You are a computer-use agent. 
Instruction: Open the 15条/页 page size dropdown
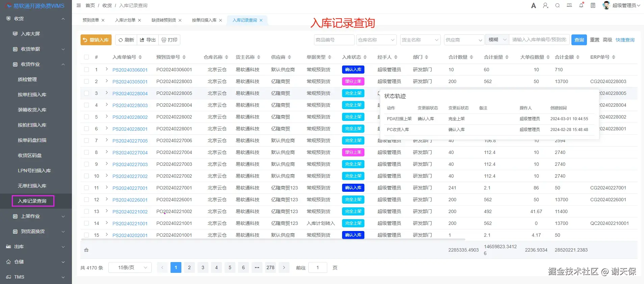[x=130, y=267]
